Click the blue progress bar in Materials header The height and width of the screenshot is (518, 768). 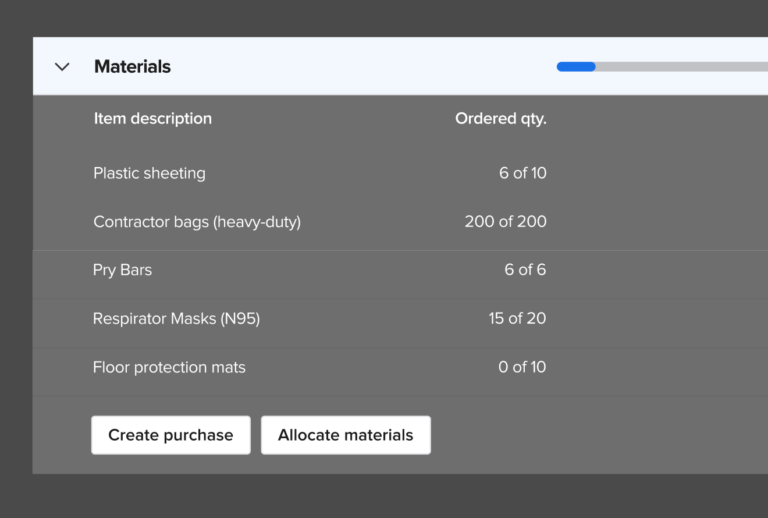[x=576, y=67]
